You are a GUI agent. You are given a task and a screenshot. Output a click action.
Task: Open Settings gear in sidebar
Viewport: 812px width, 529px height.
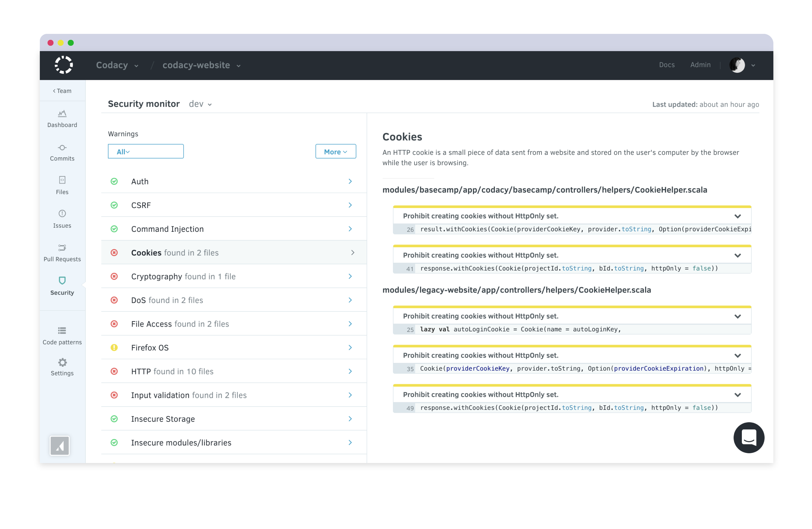pos(62,362)
